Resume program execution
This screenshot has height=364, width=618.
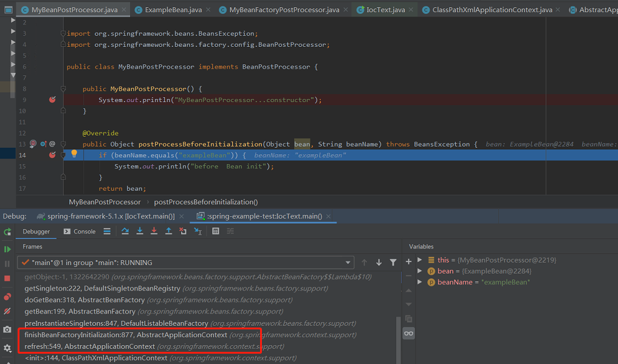[7, 249]
